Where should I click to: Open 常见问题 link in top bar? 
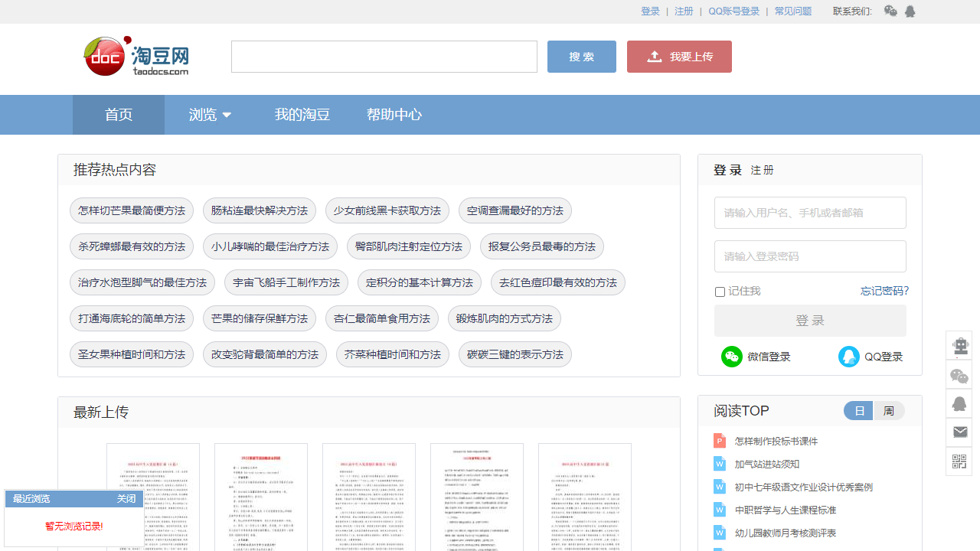point(792,11)
